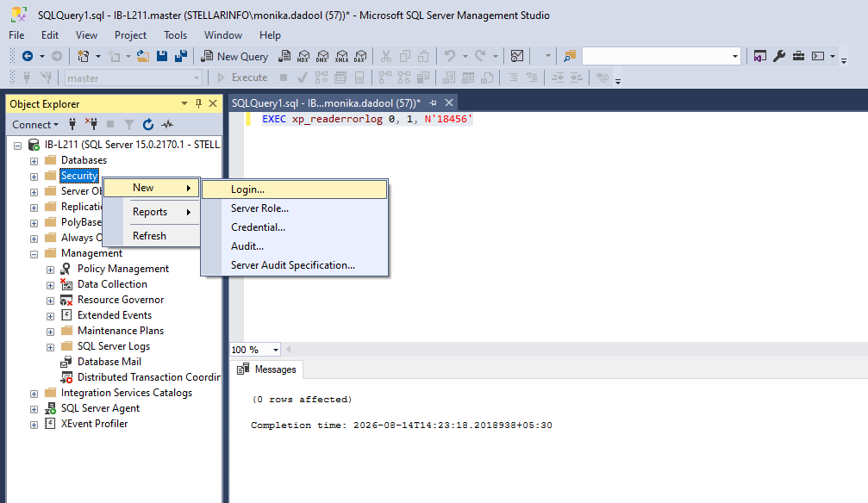
Task: Open the find search combo box dropdown arrow
Action: (x=734, y=57)
